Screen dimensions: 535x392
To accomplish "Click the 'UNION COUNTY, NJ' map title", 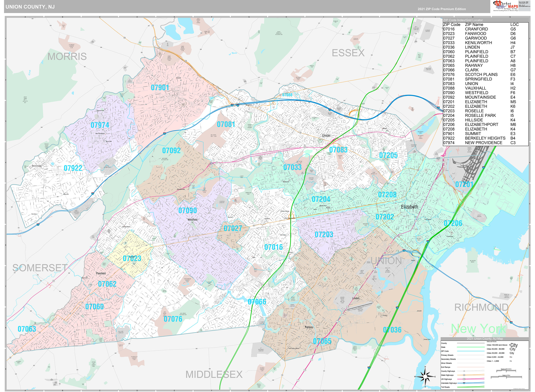I will click(x=30, y=7).
